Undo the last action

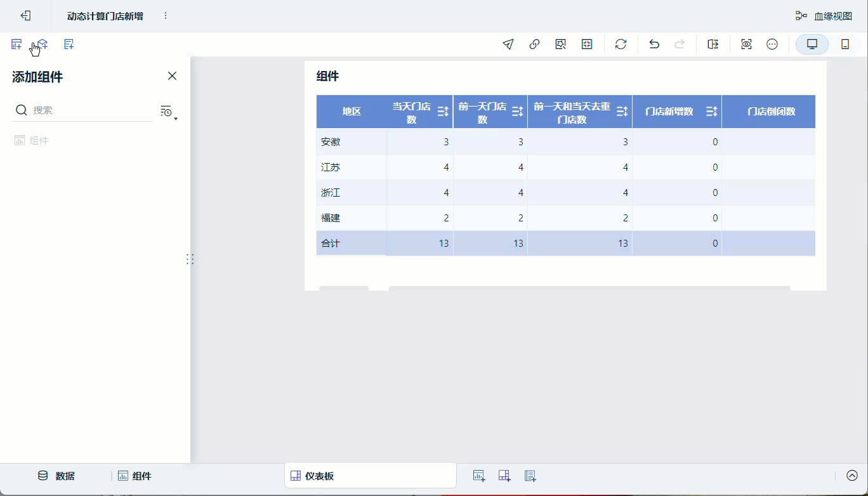tap(654, 44)
